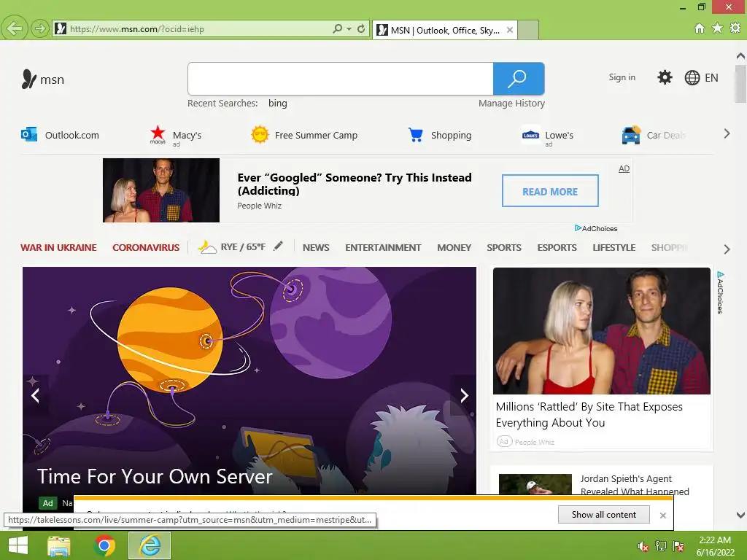Click 'Millions Rattled By Site' headline
The image size is (747, 560).
coord(589,415)
